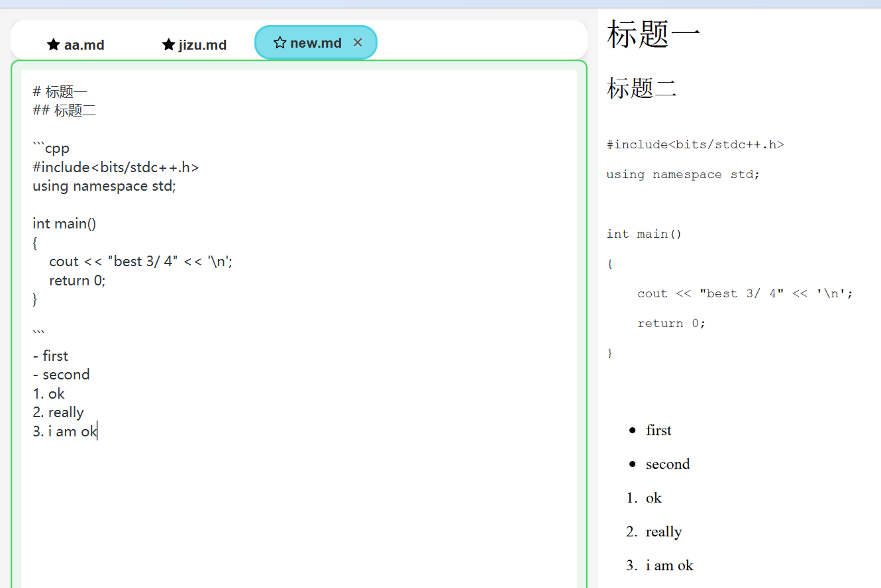Viewport: 881px width, 588px height.
Task: Click the "2. really" line in the editor
Action: tap(58, 412)
